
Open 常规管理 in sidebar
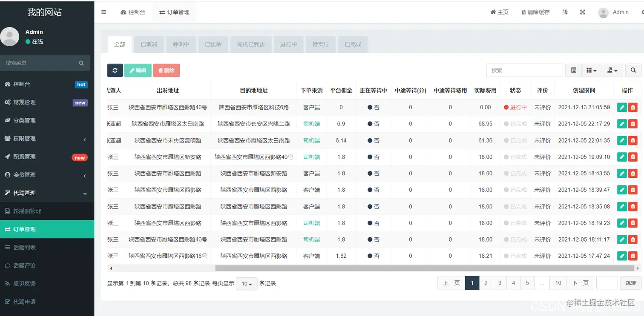coord(47,102)
